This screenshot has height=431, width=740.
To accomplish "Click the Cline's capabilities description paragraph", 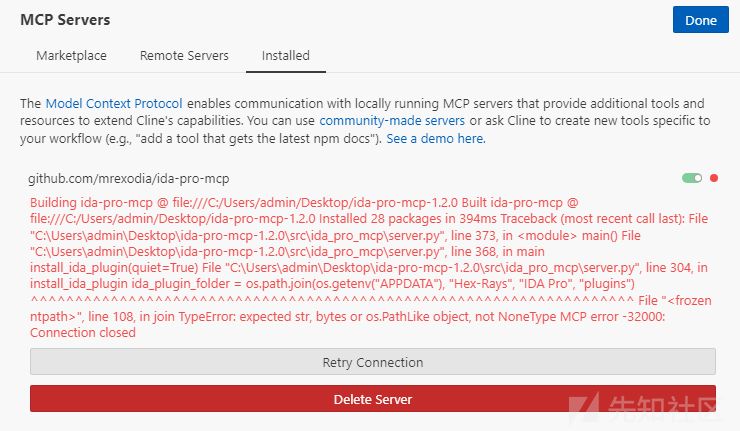I will tap(365, 121).
